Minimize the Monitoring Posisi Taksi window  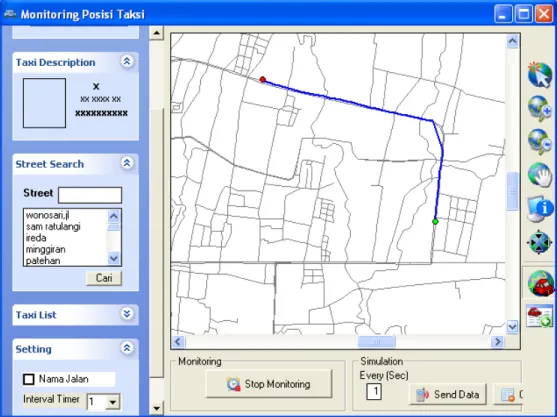tap(503, 14)
